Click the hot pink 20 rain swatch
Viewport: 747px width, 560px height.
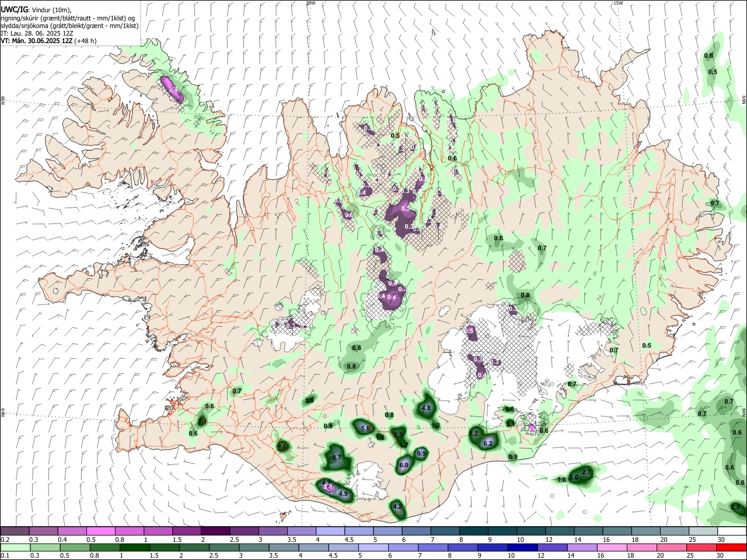(x=672, y=547)
